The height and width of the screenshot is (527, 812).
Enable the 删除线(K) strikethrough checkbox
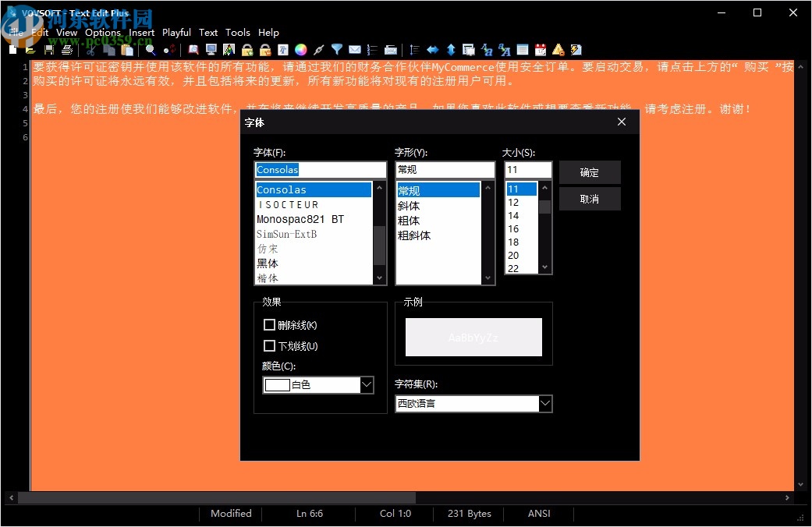pos(270,324)
